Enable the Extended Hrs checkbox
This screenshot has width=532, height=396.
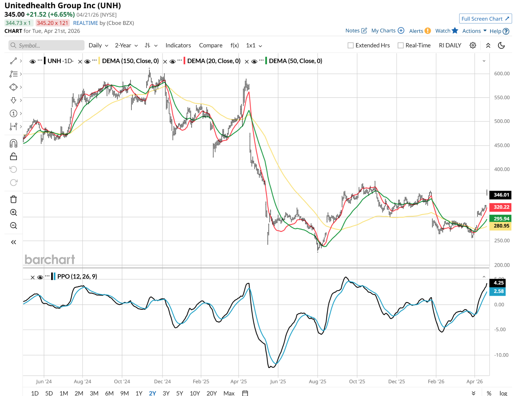350,45
